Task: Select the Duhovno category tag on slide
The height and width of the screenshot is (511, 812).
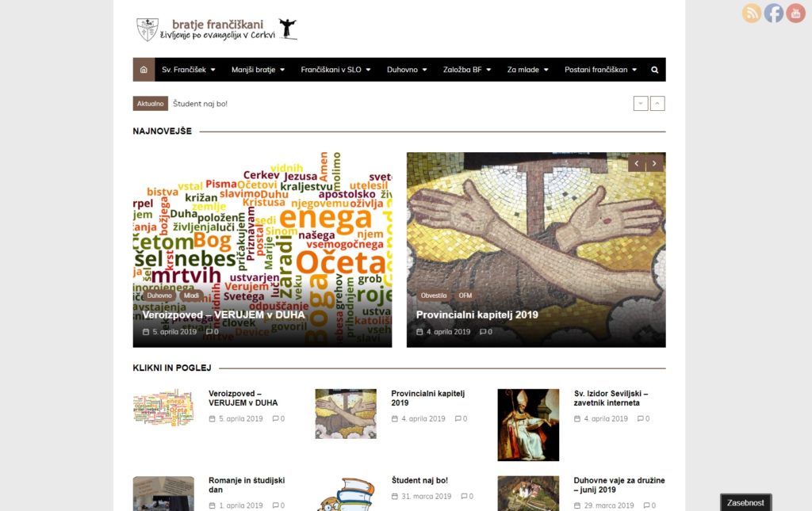Action: tap(159, 296)
